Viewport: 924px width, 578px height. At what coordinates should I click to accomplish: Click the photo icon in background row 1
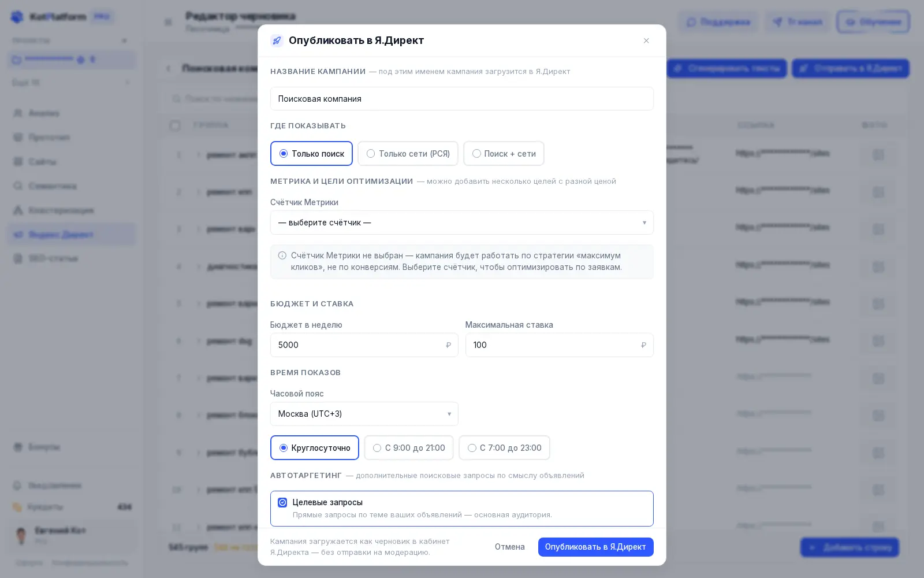878,155
